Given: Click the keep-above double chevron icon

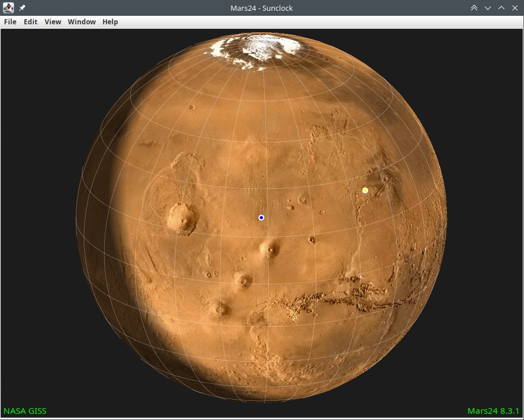Looking at the screenshot, I should pos(474,8).
